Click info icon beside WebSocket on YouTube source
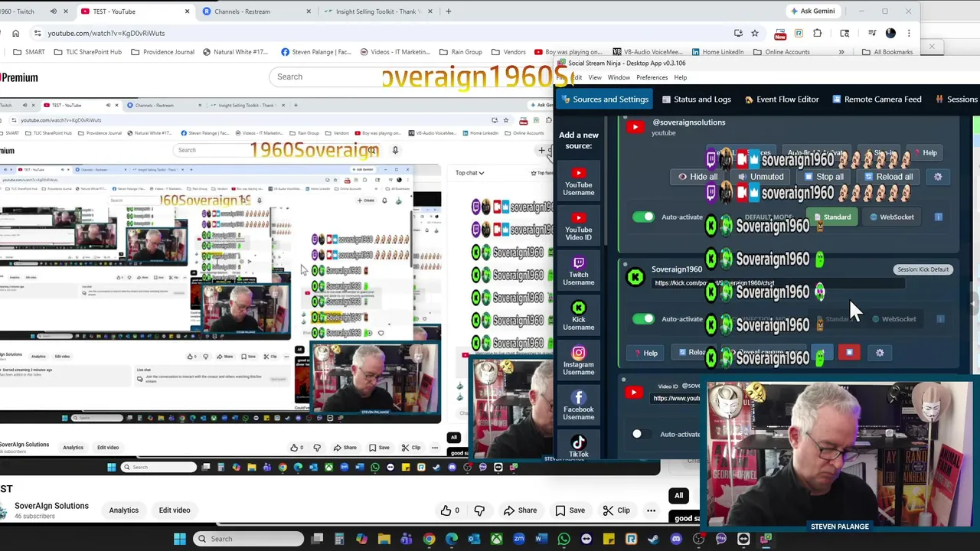The image size is (980, 551). 939,217
